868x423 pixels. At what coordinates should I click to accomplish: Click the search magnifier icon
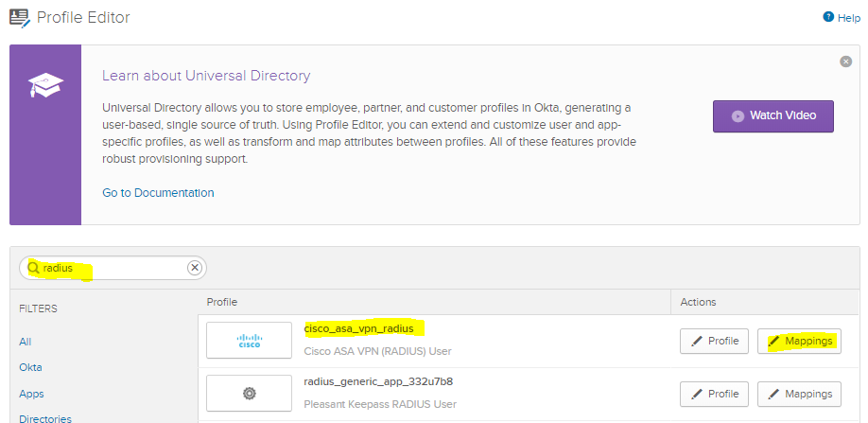click(34, 268)
